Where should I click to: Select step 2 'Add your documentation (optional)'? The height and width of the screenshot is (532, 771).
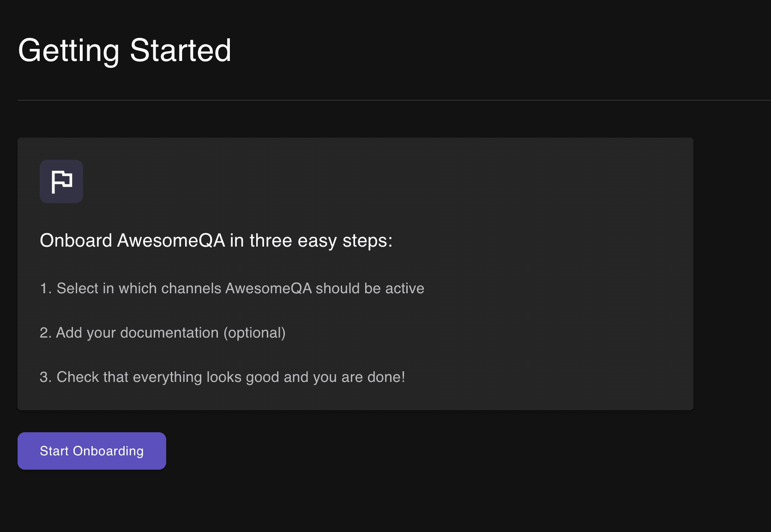tap(163, 333)
